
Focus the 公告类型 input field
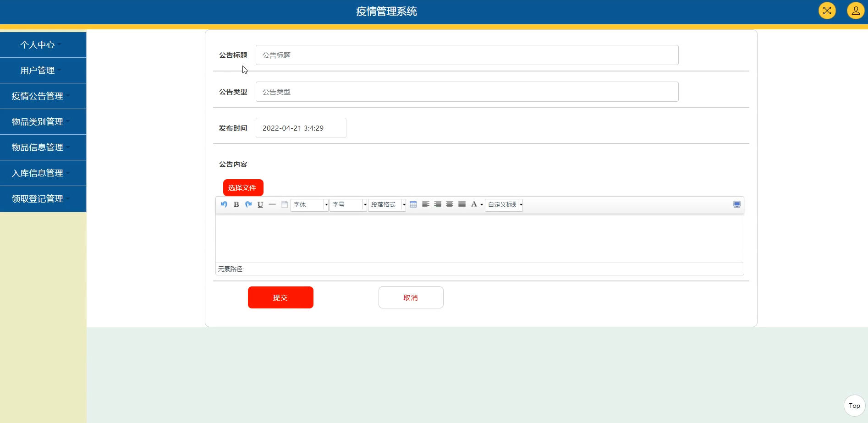pyautogui.click(x=467, y=92)
